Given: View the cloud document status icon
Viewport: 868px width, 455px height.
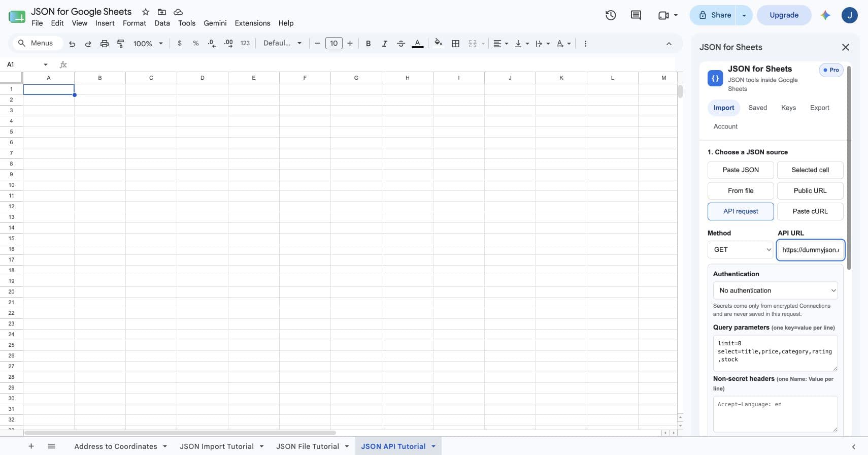Looking at the screenshot, I should (x=178, y=12).
